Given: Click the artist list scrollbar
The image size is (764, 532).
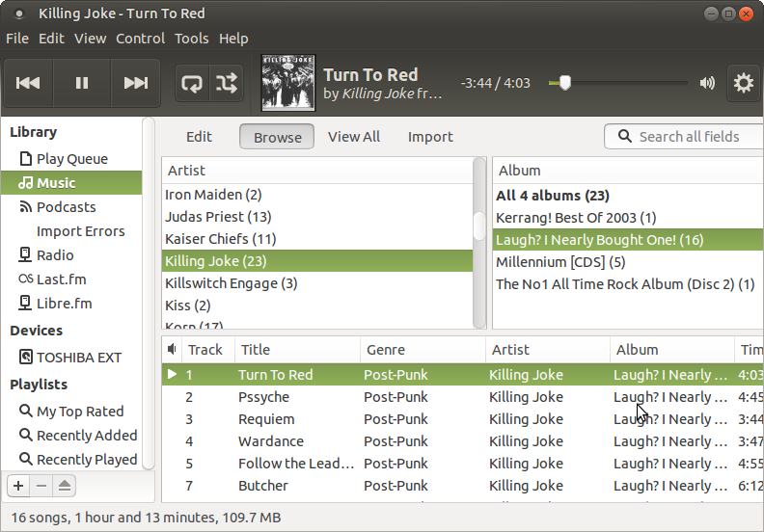Looking at the screenshot, I should (x=479, y=243).
